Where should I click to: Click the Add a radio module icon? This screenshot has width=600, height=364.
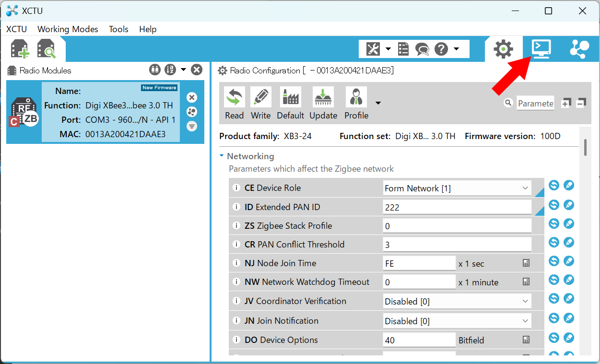tap(20, 49)
